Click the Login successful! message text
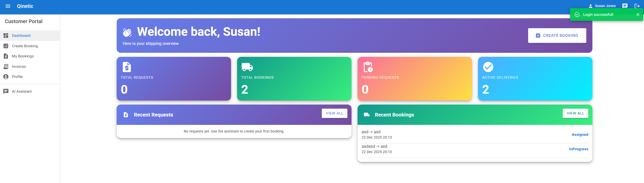644x183 pixels. click(598, 14)
